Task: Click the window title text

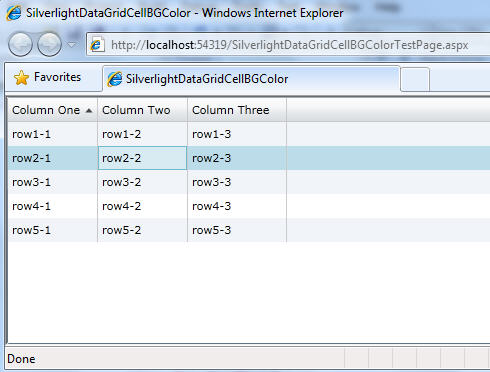Action: [x=185, y=13]
